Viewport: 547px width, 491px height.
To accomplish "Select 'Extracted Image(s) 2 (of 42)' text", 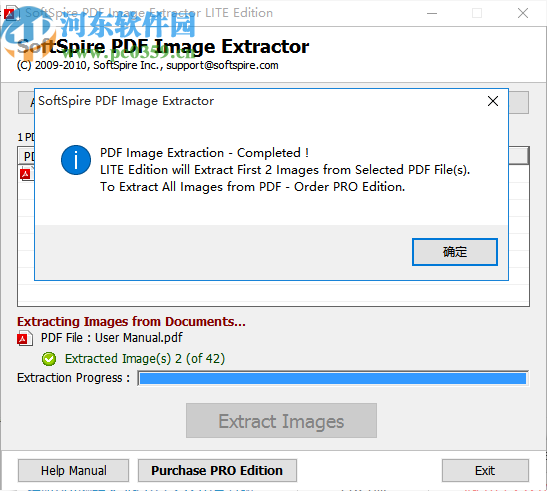I will pos(145,359).
